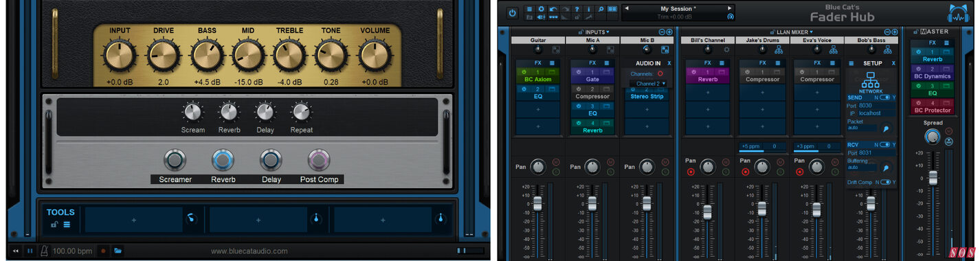Screen dimensions: 980x261
Task: Edit the receive Port 8031 field
Action: pos(876,152)
